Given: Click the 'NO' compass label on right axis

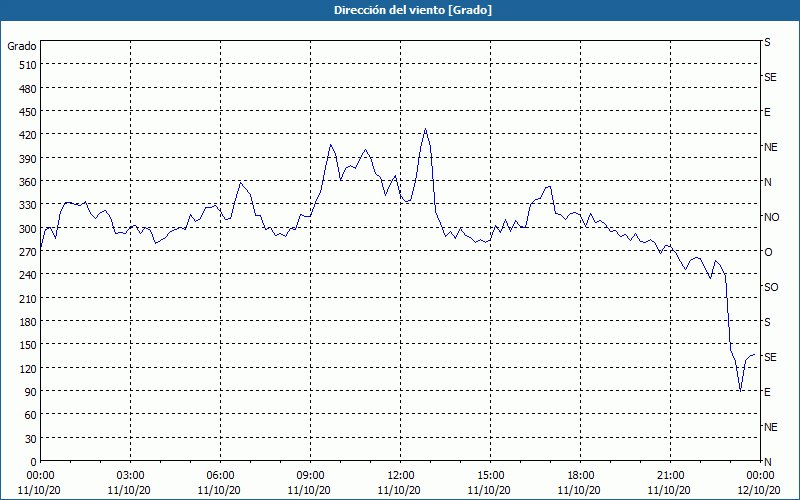Looking at the screenshot, I should [771, 217].
